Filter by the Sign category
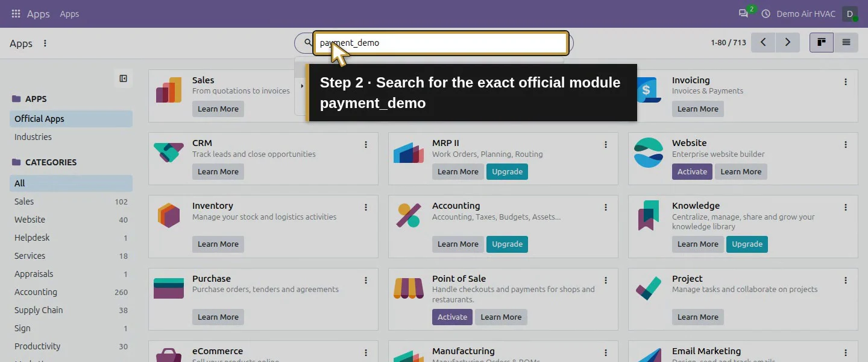 (71, 328)
